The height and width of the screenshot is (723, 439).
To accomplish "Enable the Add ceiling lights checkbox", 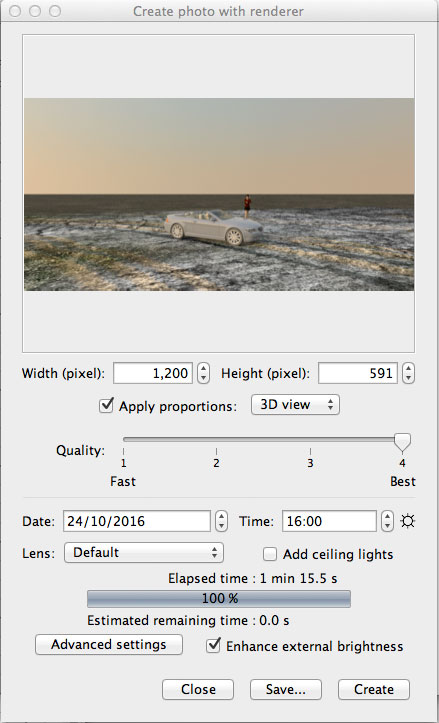I will (270, 554).
